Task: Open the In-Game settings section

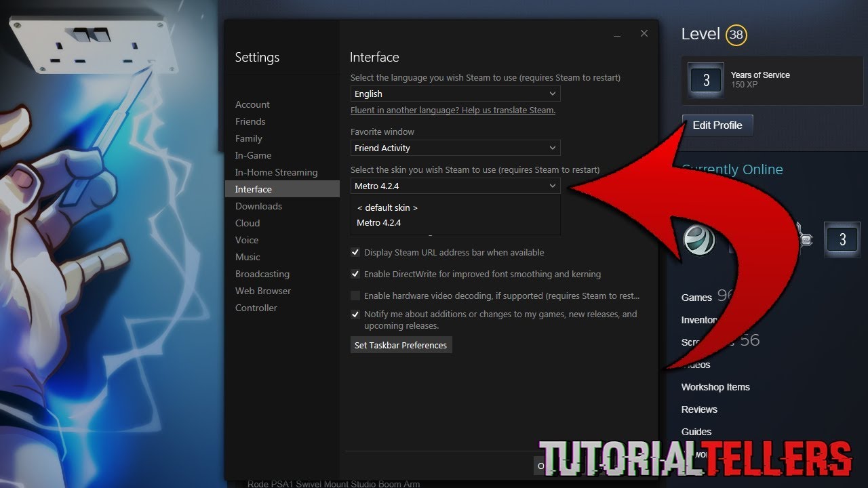Action: [x=253, y=155]
